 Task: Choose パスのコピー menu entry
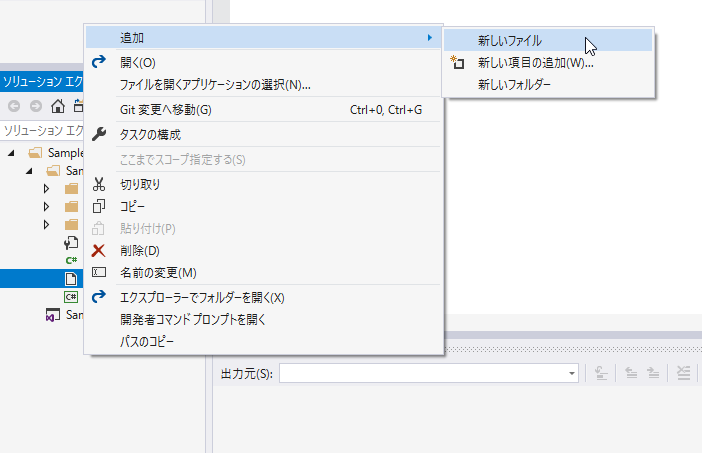point(264,342)
